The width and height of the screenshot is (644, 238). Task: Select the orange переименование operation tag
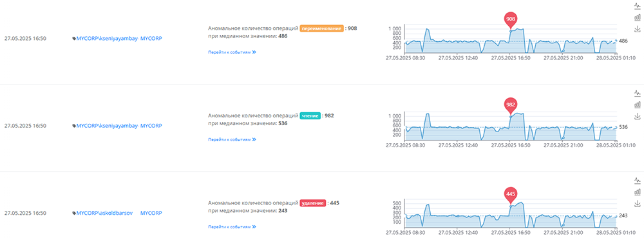pyautogui.click(x=321, y=28)
